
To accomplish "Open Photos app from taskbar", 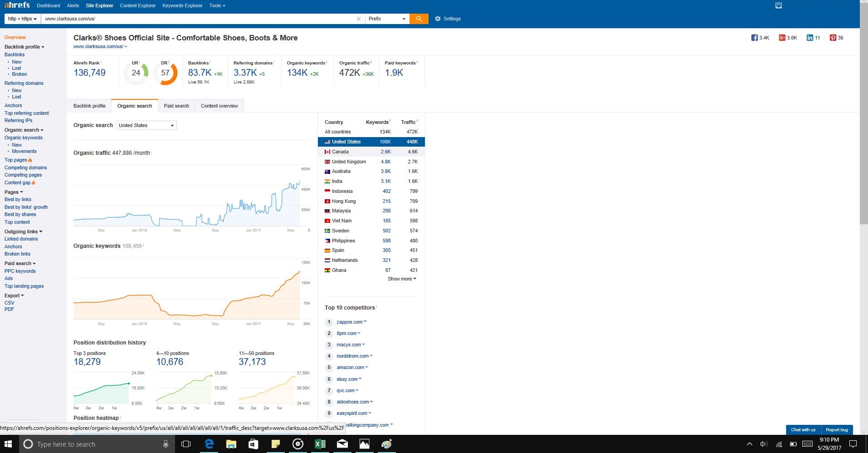I will tap(364, 444).
